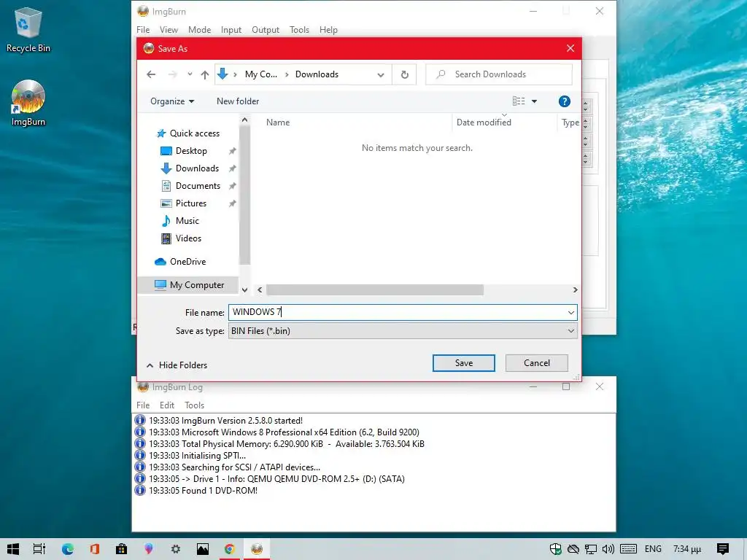Click the Start button on the taskbar
The height and width of the screenshot is (560, 747).
(x=13, y=549)
